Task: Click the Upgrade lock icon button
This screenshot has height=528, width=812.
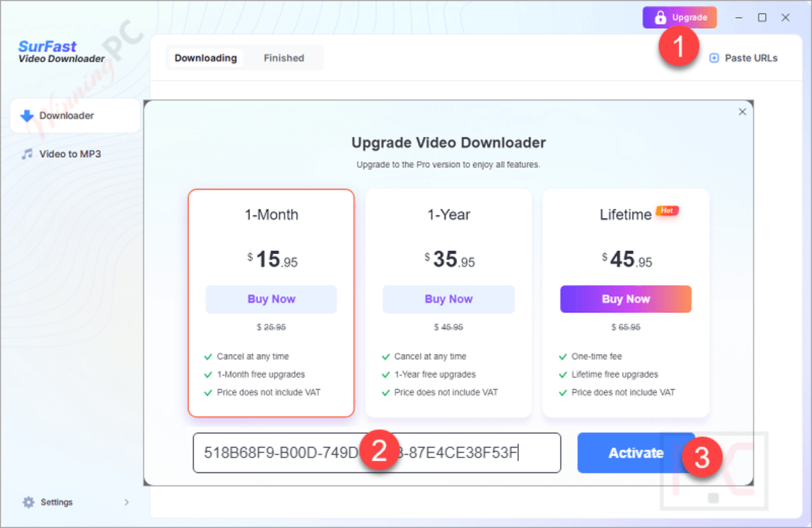Action: tap(679, 17)
